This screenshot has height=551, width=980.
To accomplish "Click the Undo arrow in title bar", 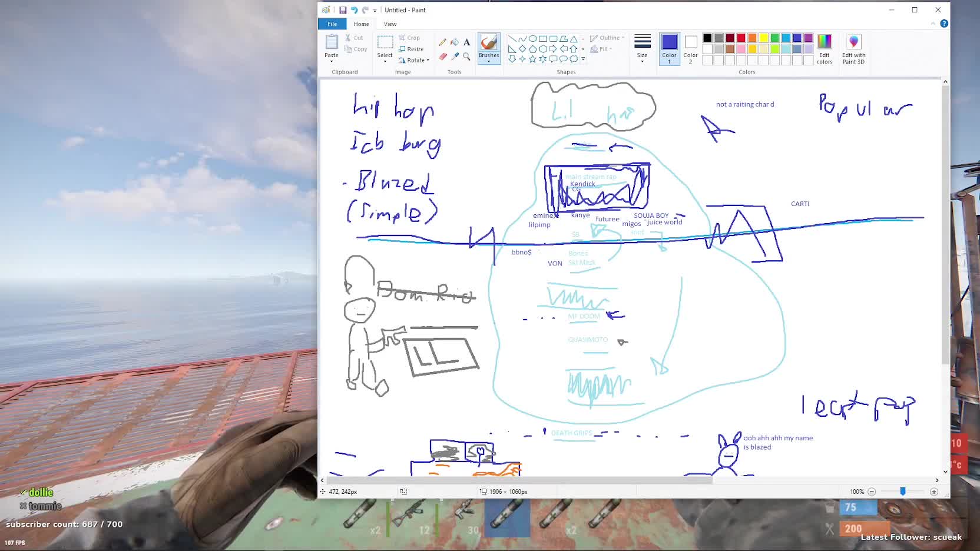I will tap(354, 10).
